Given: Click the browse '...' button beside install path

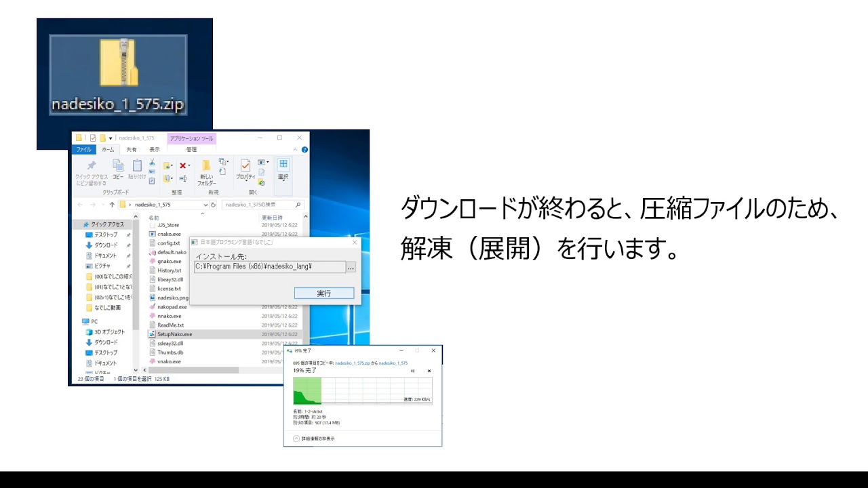Looking at the screenshot, I should 351,267.
